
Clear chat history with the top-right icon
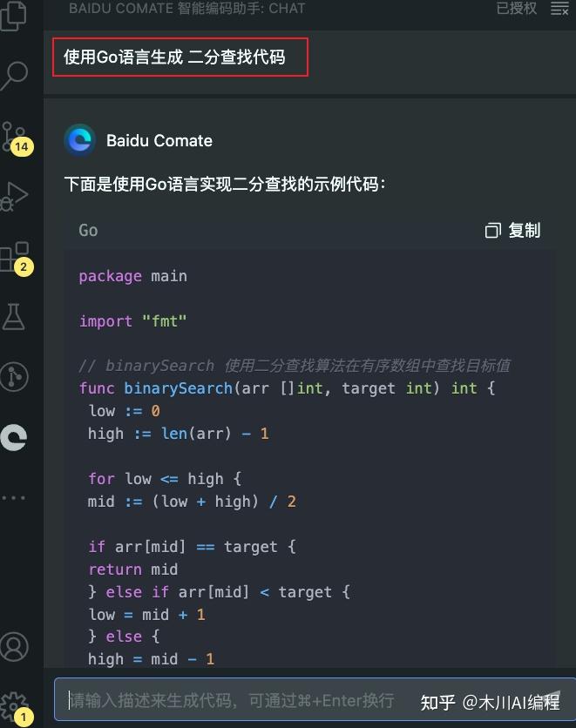point(560,9)
